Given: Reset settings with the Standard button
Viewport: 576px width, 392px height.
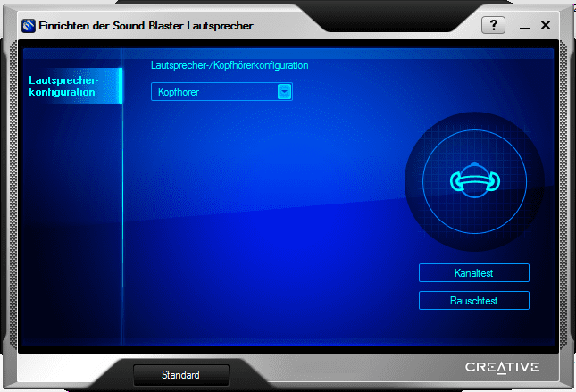Looking at the screenshot, I should click(x=180, y=375).
